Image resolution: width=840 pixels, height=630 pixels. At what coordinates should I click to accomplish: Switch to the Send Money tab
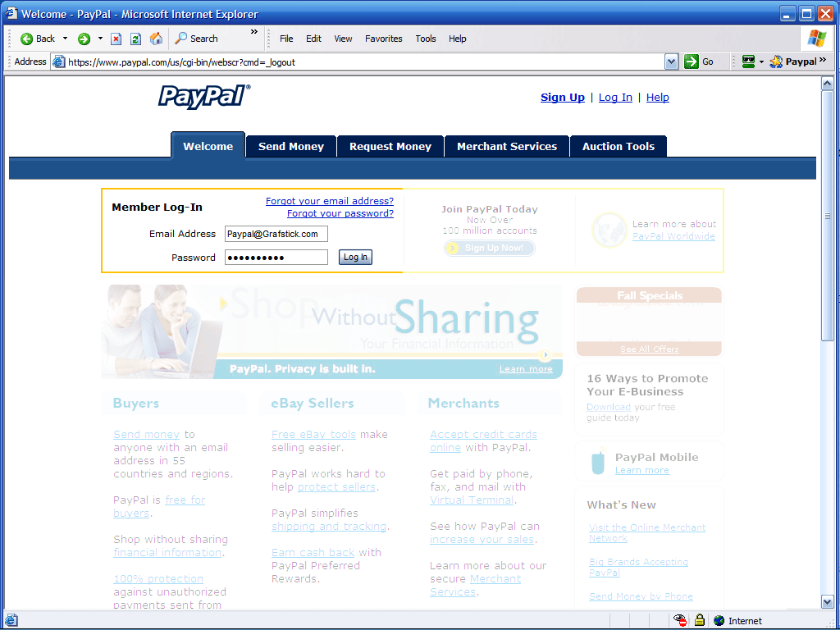pos(291,146)
